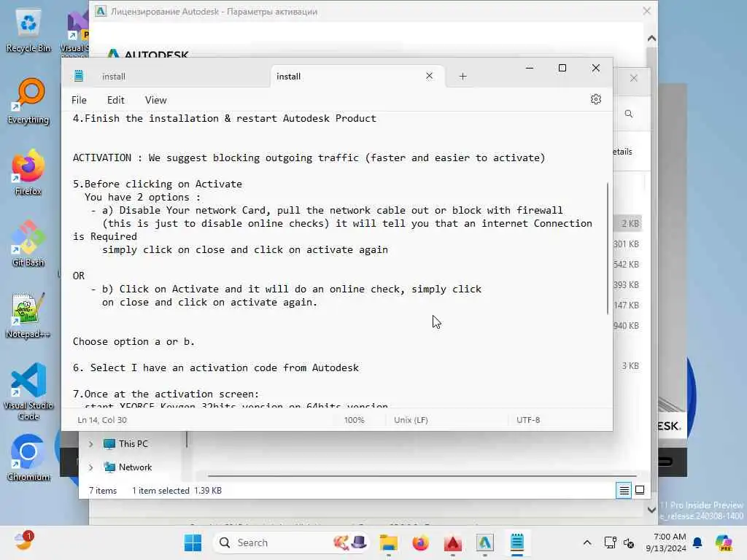747x560 pixels.
Task: Open weather widget in taskbar corner
Action: pos(23,542)
